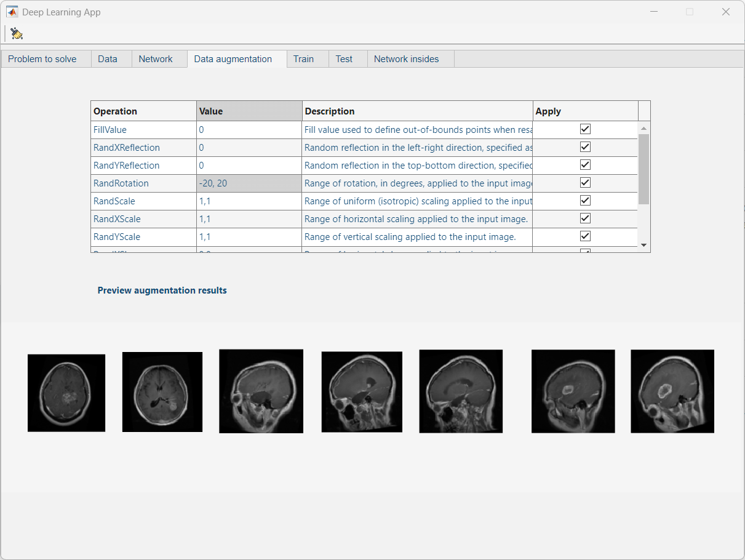Click the table's vertical scrollbar thumb

tap(643, 169)
